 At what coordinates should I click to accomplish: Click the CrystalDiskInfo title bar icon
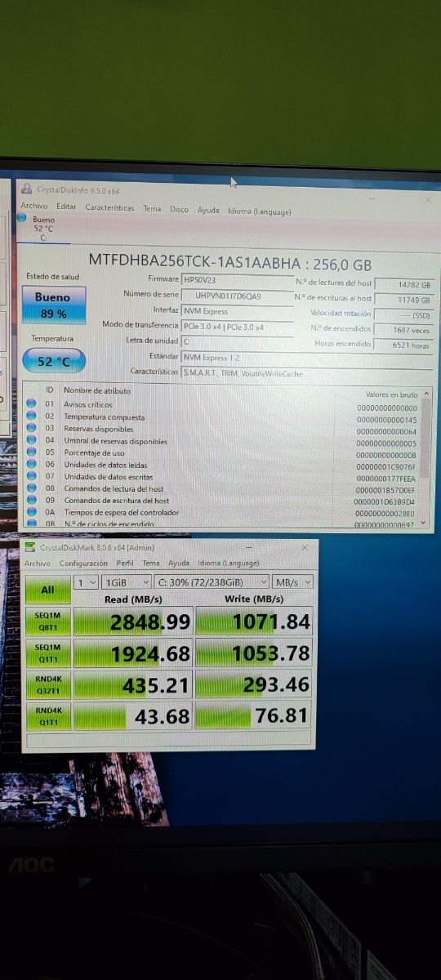click(x=27, y=189)
